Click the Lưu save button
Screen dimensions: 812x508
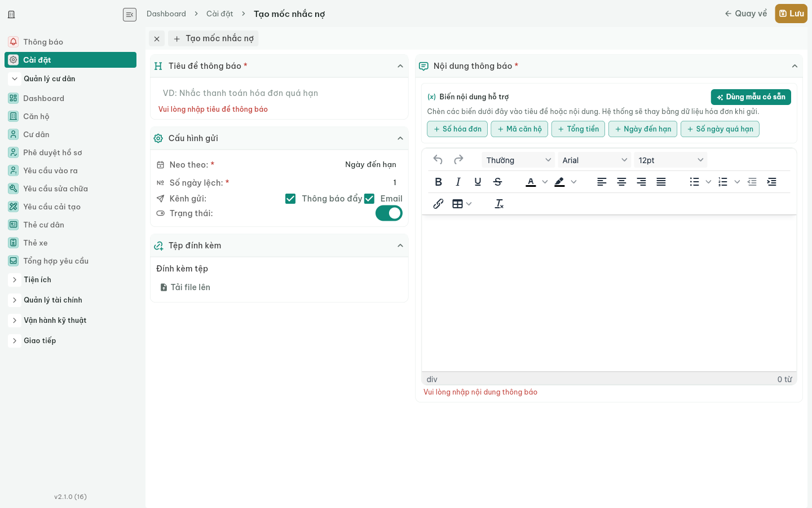791,14
